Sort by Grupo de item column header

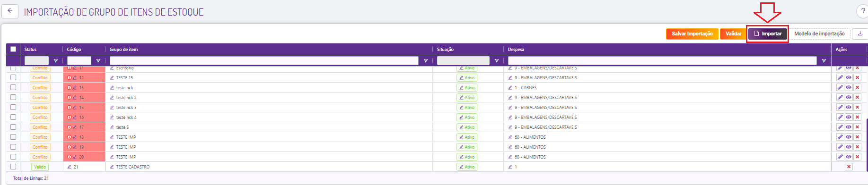coord(123,49)
